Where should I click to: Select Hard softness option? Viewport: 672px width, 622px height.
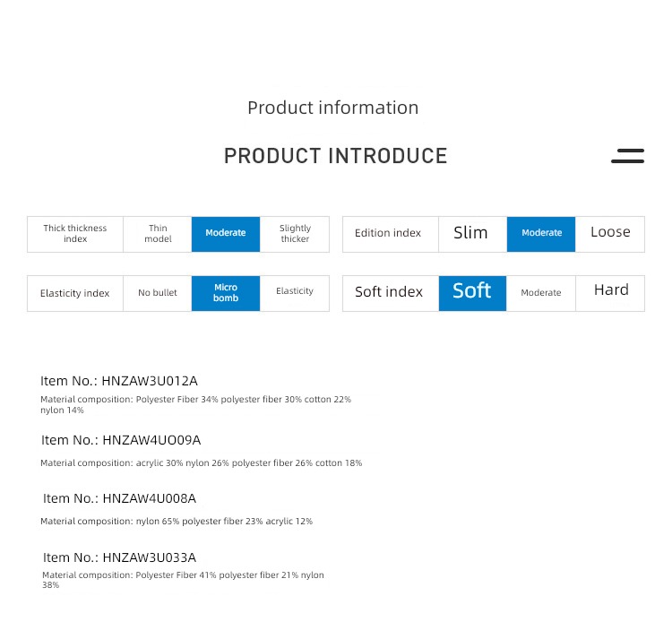click(x=610, y=293)
